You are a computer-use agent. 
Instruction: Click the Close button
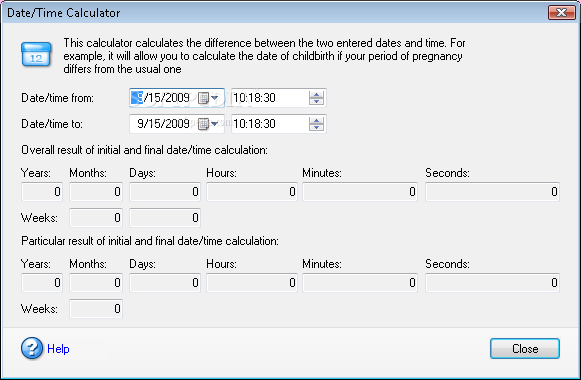click(525, 349)
